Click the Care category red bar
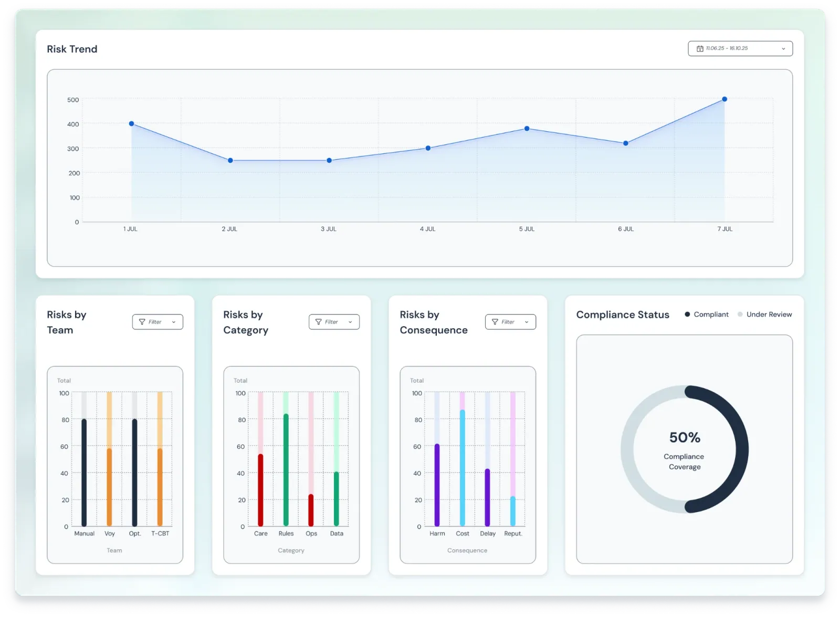 (260, 490)
